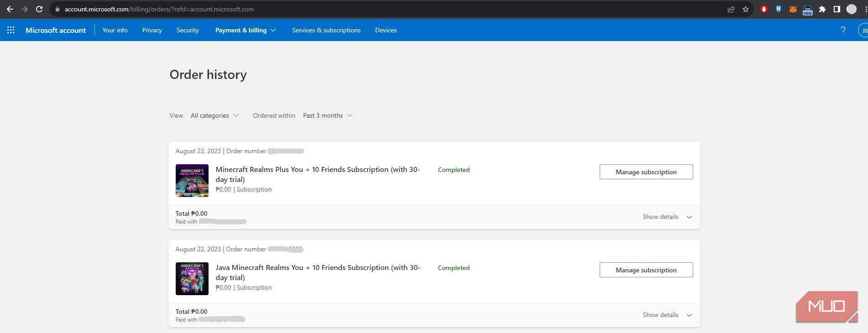Open the browser Extensions puzzle icon
868x333 pixels.
822,9
